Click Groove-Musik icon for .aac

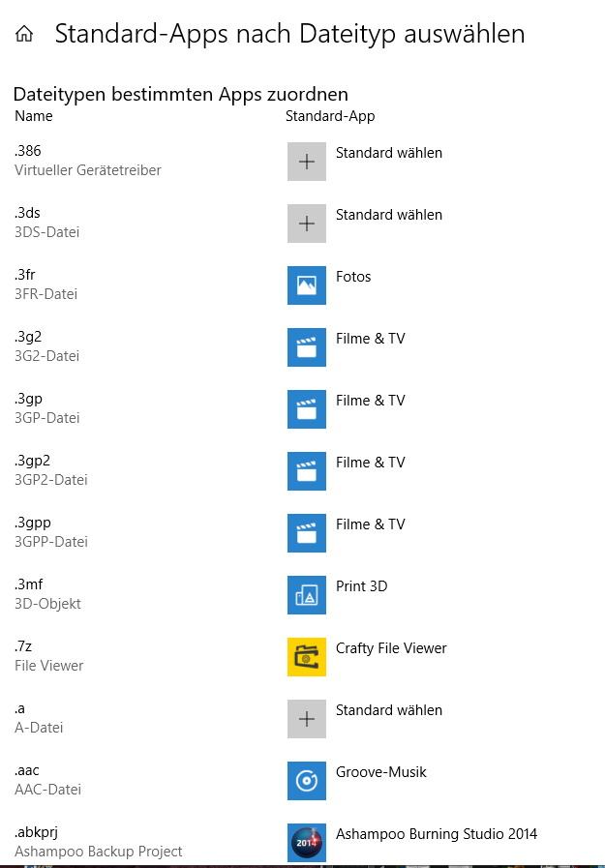(307, 781)
